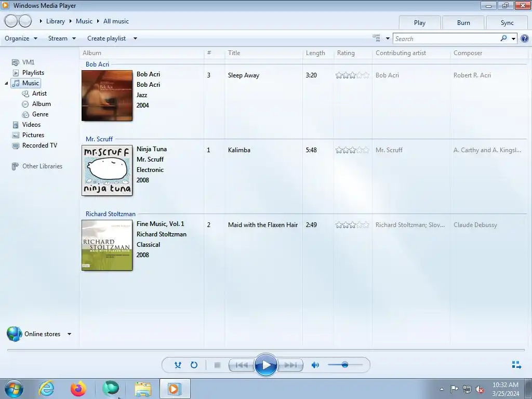Click the Album disc icon in sidebar
The image size is (532, 399).
click(25, 104)
